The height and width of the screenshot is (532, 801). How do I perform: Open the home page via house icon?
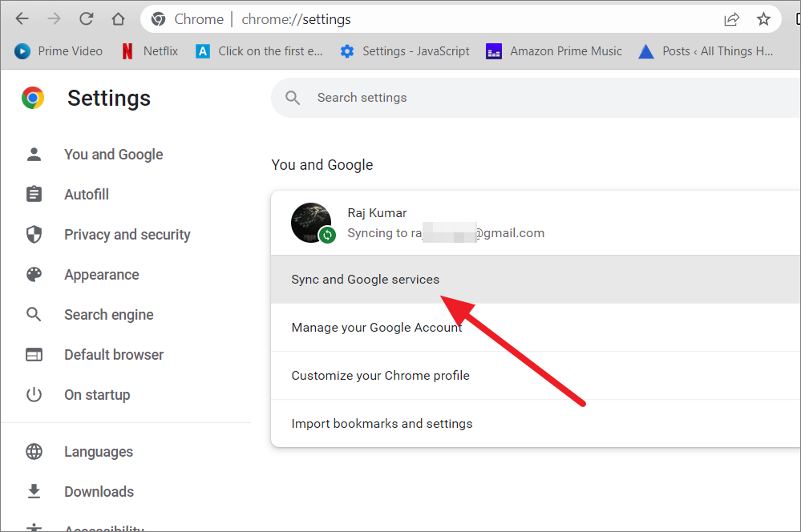[x=118, y=19]
